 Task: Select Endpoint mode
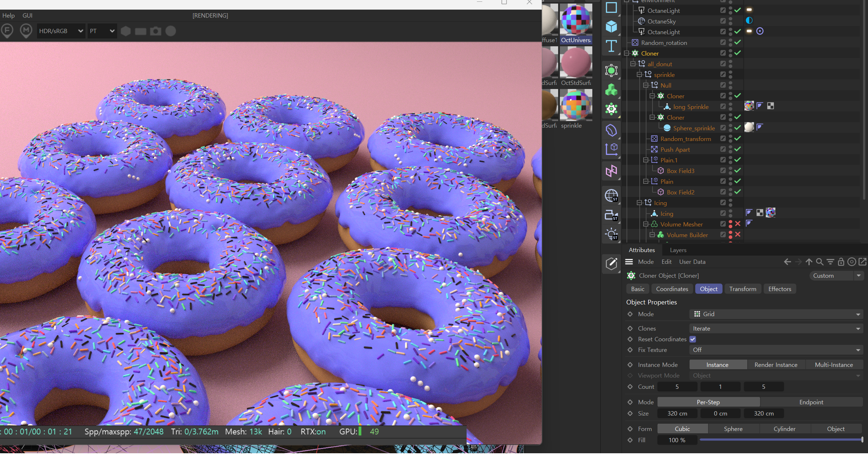[811, 402]
